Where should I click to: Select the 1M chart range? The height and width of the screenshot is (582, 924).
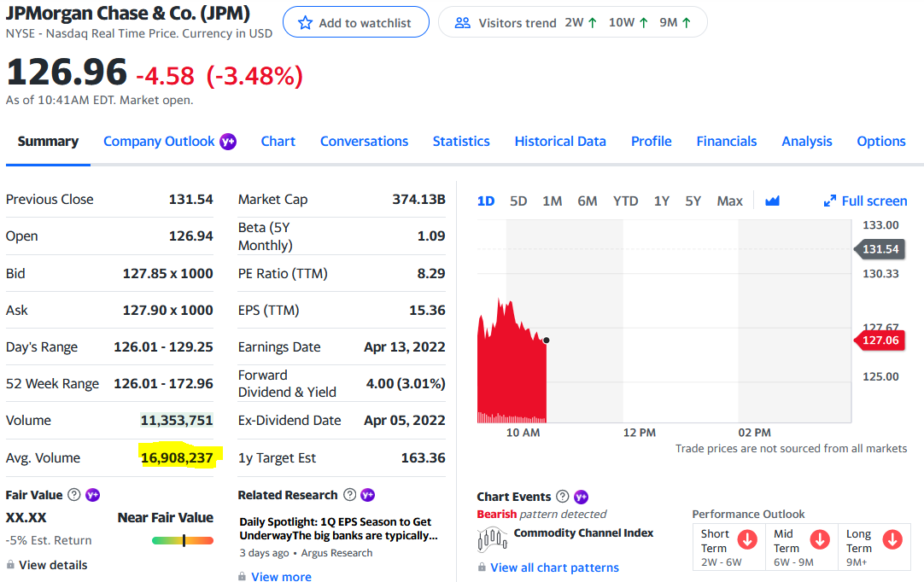coord(553,201)
